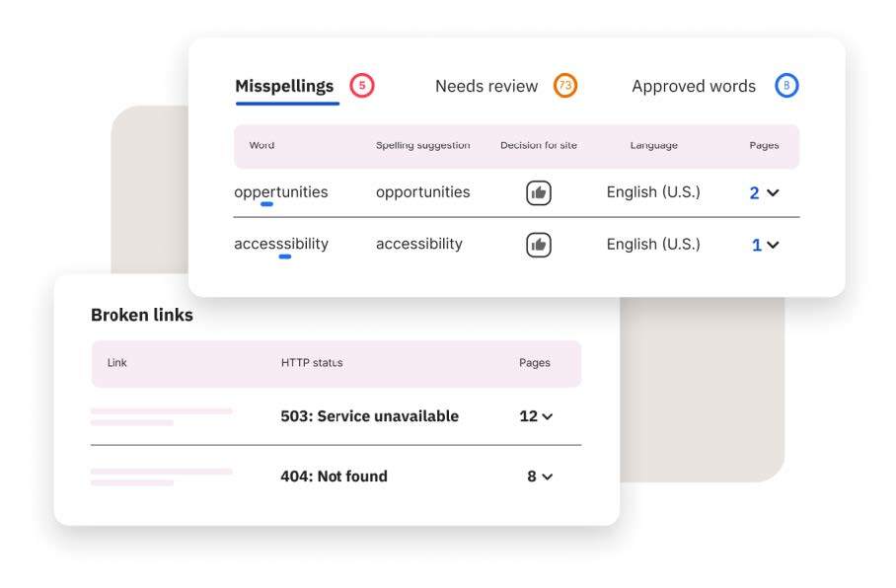The image size is (896, 588).
Task: Click suggestion "opportunities" in spelling column
Action: point(422,192)
